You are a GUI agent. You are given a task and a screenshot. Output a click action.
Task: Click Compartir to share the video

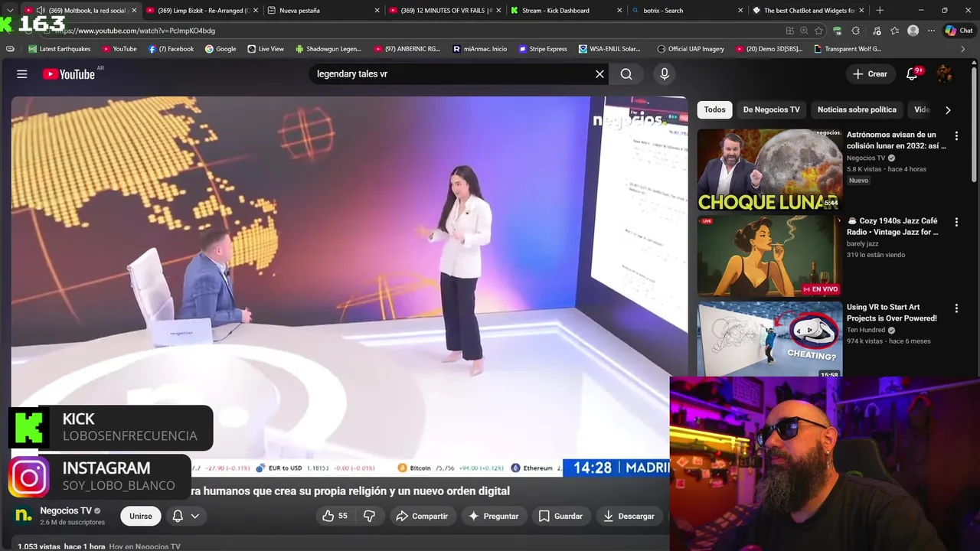tap(422, 516)
